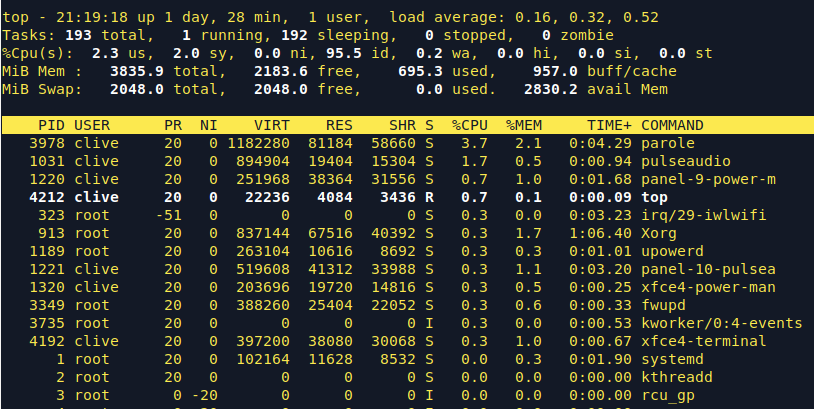Click the load average values
The width and height of the screenshot is (814, 409).
click(x=587, y=18)
